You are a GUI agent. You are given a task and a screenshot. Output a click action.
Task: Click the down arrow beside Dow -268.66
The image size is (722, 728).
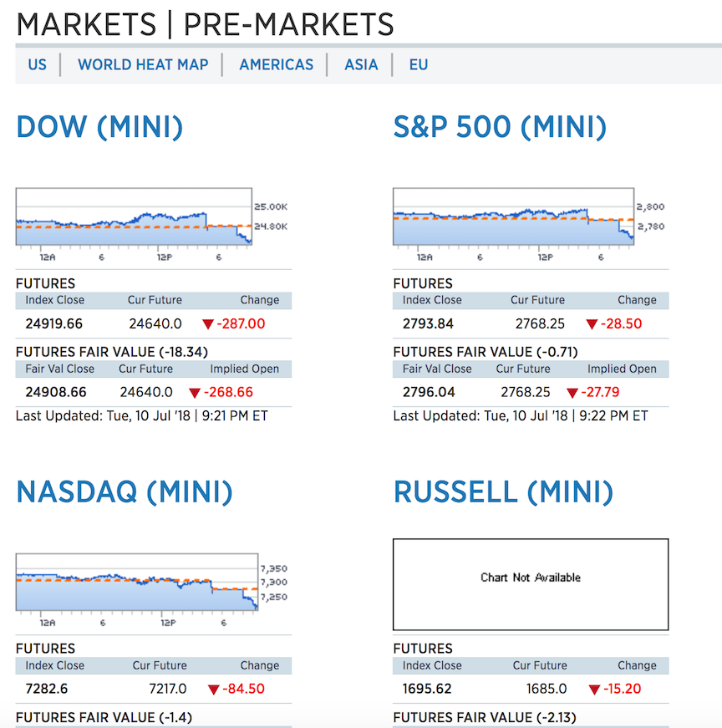[195, 393]
